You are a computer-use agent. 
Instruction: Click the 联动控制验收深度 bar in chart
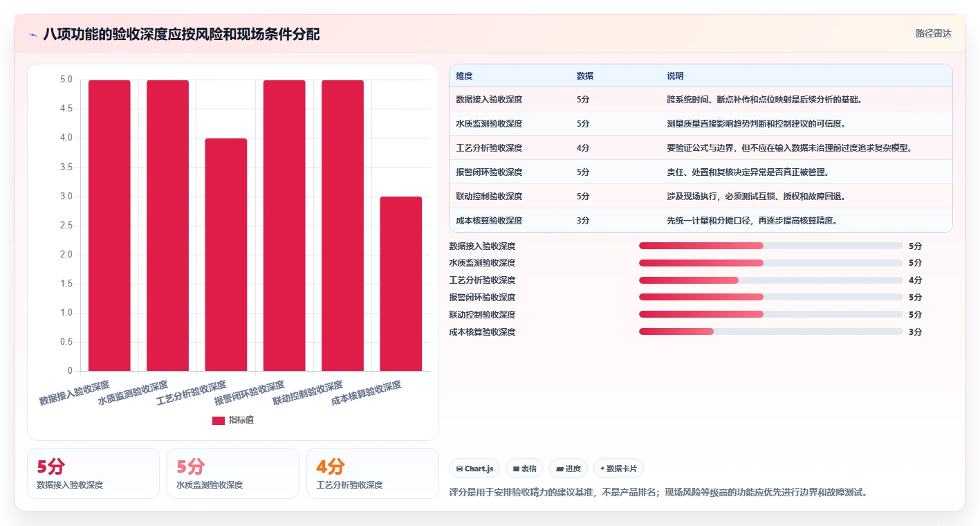point(342,226)
